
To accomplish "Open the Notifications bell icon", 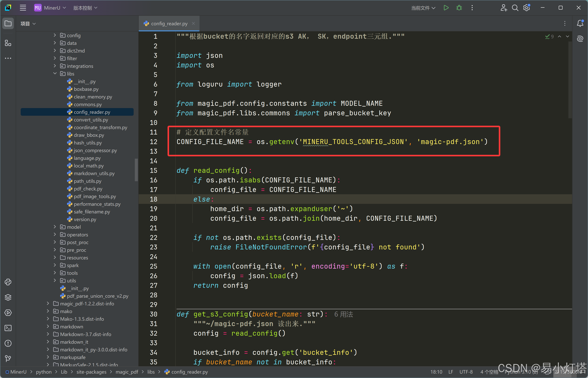I will pos(580,23).
